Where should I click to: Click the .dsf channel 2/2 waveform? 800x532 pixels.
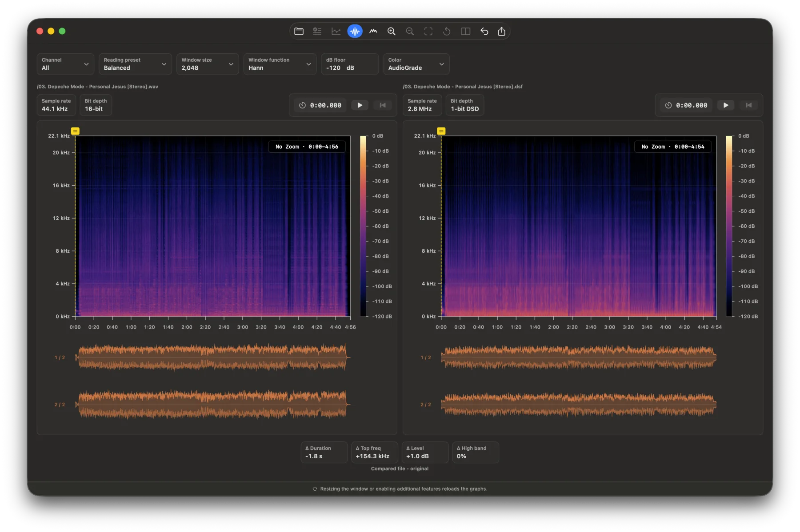coord(579,404)
